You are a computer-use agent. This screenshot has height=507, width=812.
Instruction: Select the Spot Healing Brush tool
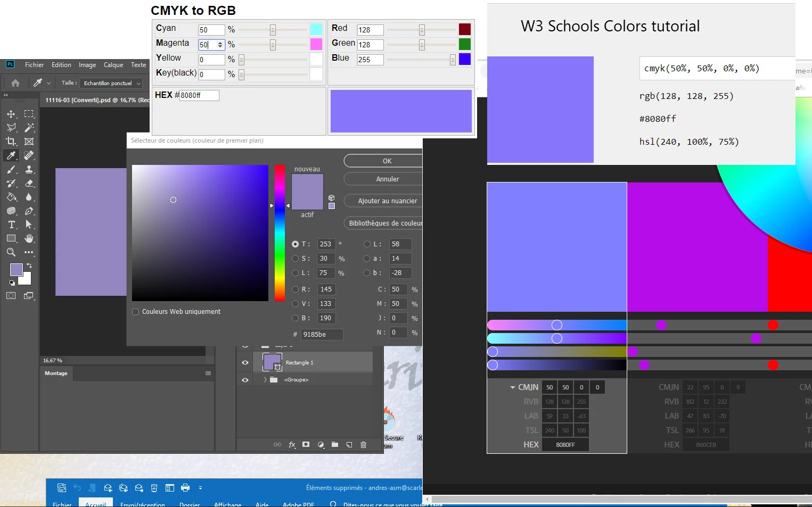click(29, 155)
